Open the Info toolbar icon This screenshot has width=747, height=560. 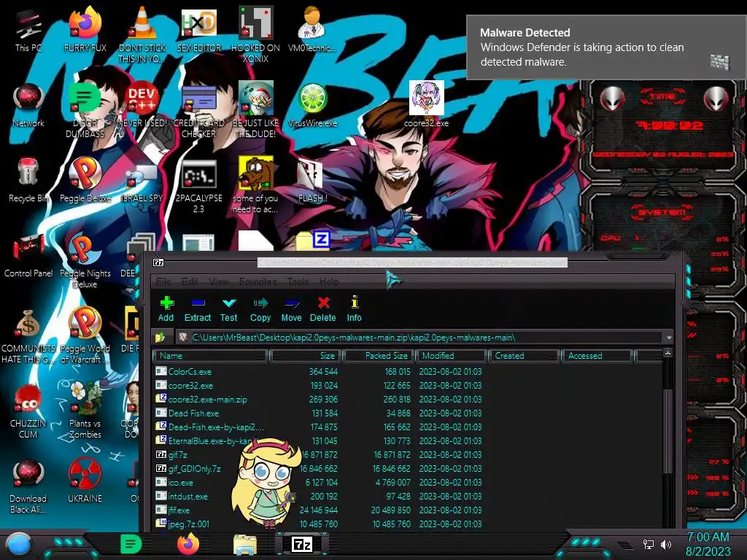tap(354, 308)
